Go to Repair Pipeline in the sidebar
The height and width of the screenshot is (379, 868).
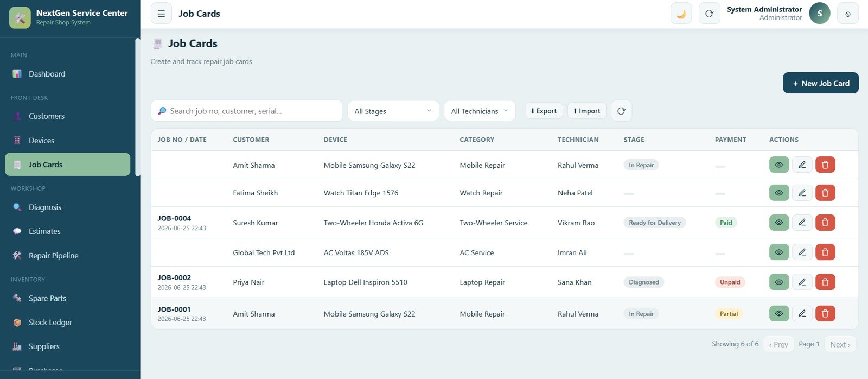67,256
